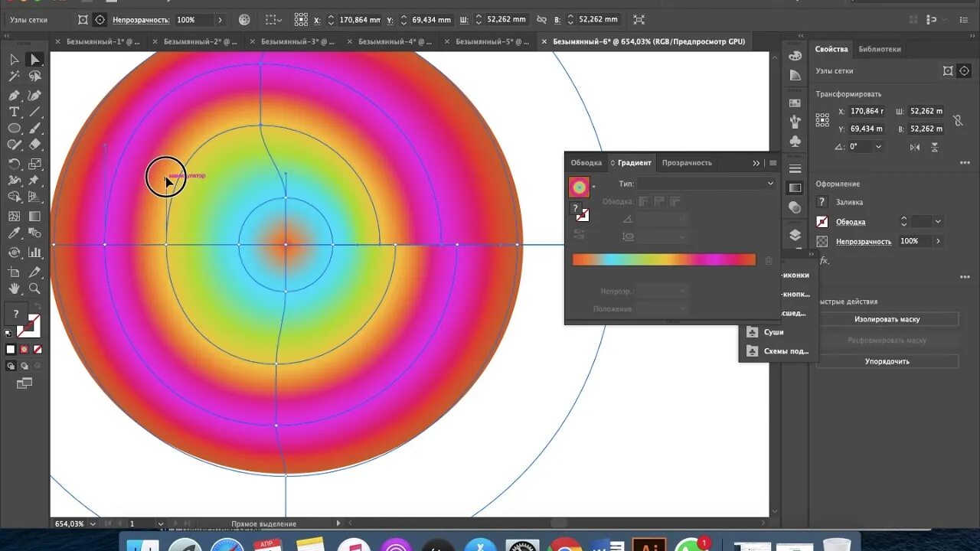This screenshot has height=551, width=980.
Task: Click the Stroke swatch in Properties
Action: (x=822, y=222)
